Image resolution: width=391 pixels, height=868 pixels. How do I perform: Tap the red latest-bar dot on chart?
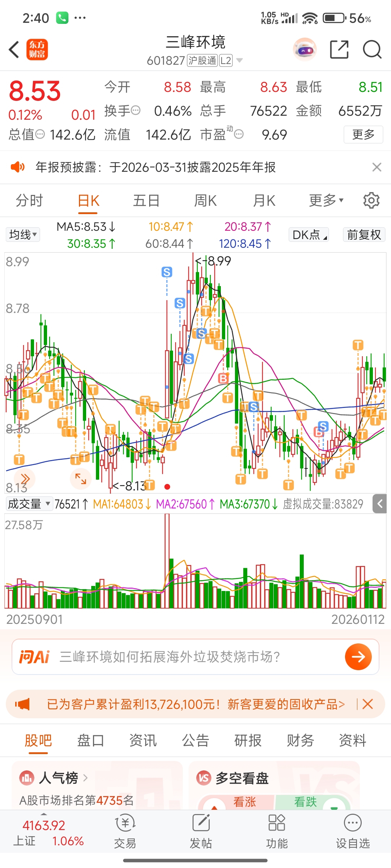point(167,487)
